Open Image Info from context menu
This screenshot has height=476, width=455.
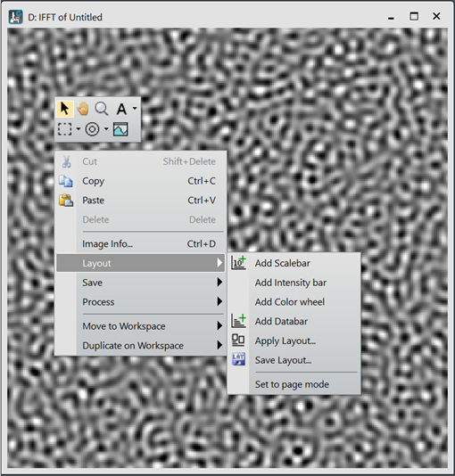click(x=141, y=243)
